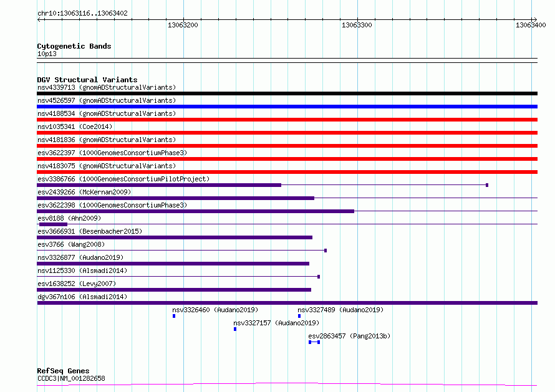Open the Cytogenetic Bands track heading

click(x=74, y=46)
